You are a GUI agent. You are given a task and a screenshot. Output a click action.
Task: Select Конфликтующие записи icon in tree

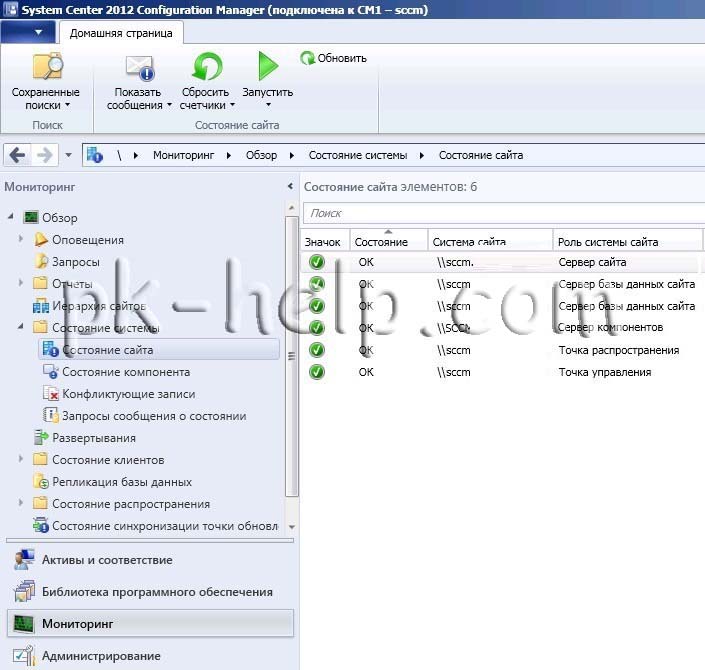[x=50, y=394]
